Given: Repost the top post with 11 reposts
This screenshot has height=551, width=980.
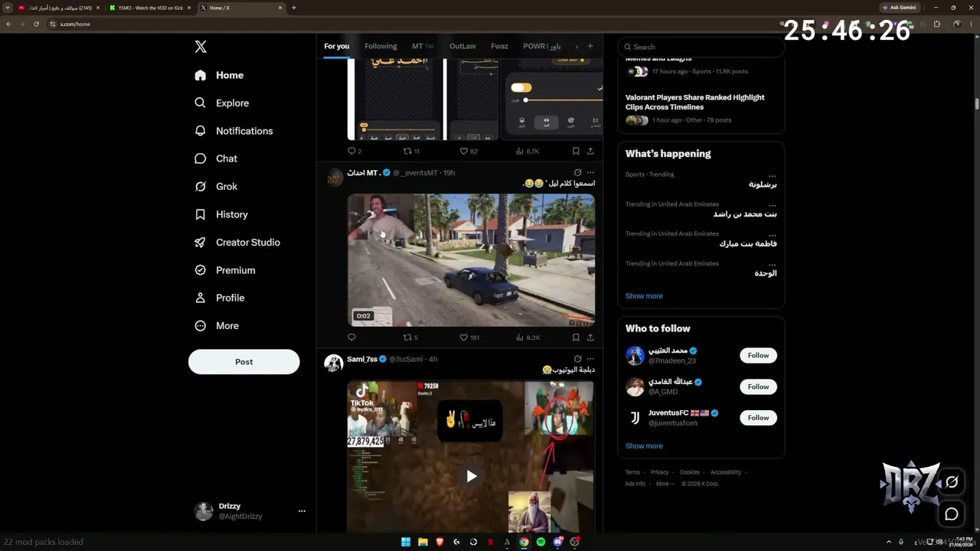Looking at the screenshot, I should tap(411, 152).
